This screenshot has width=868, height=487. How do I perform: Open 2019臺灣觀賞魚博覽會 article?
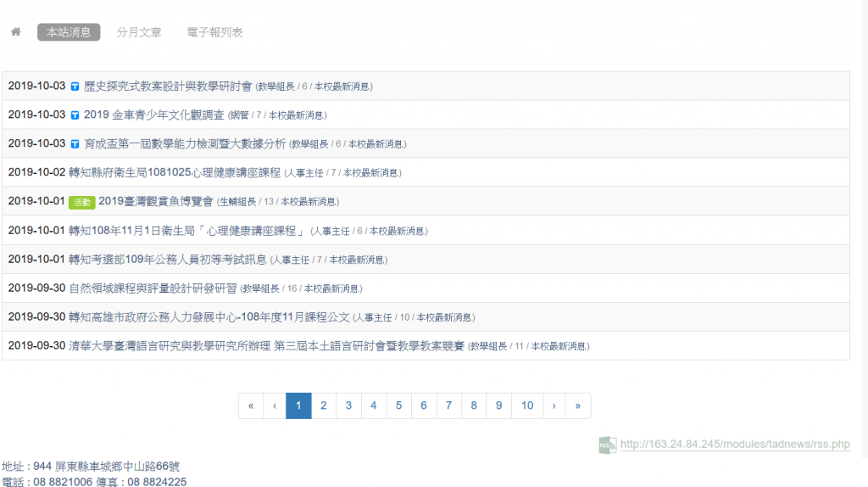[155, 202]
